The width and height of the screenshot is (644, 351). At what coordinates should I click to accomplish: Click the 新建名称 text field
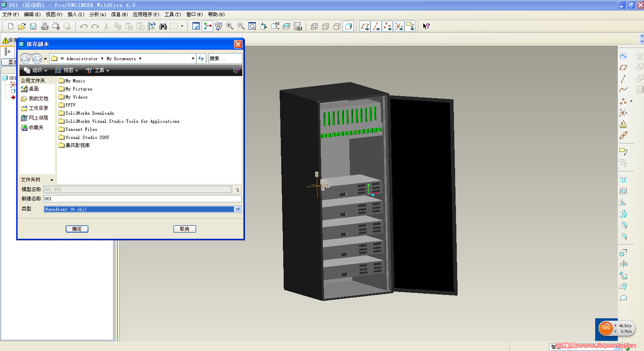tap(142, 199)
